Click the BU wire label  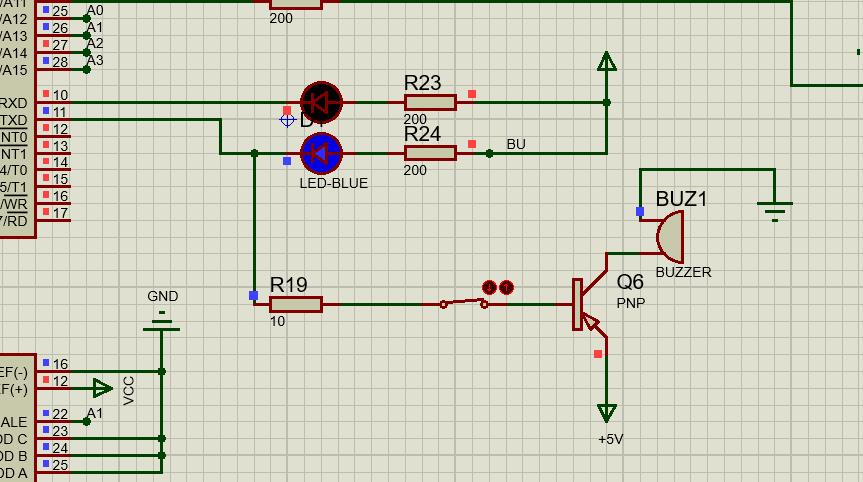(x=516, y=144)
